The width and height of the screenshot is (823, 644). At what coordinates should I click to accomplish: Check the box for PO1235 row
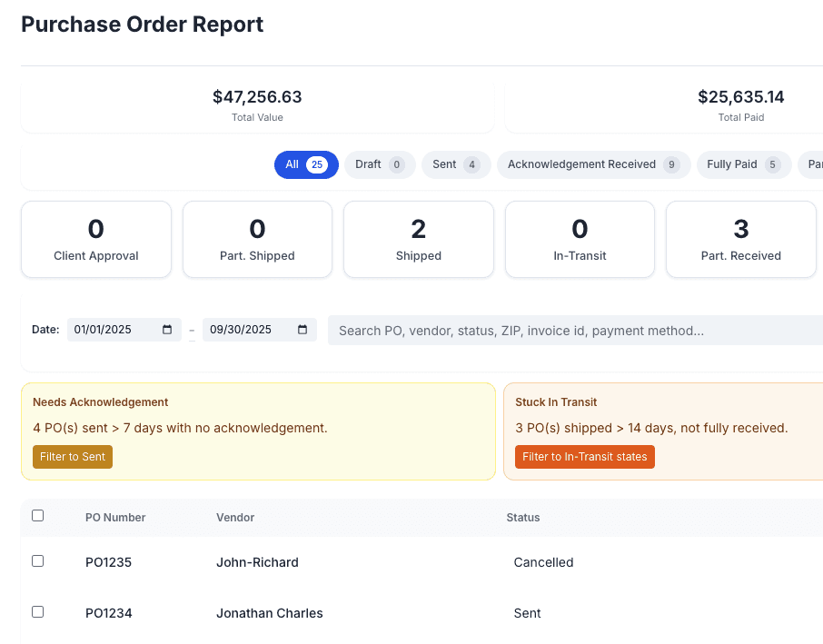38,561
